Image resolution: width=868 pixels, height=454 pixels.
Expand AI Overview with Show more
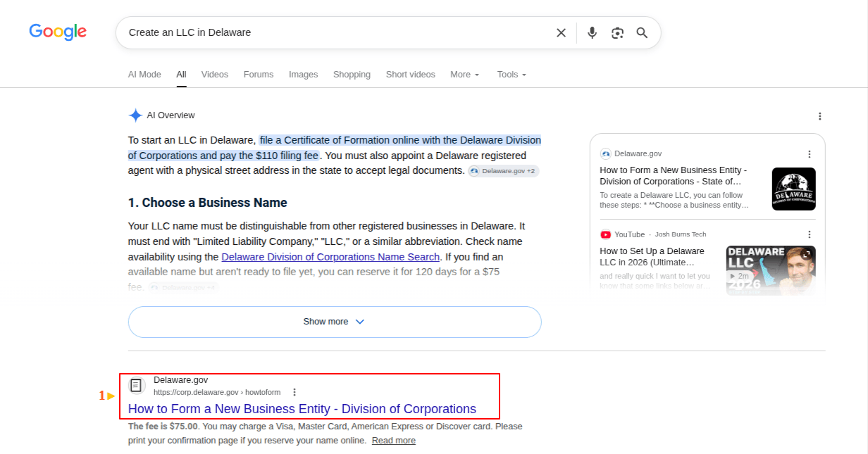coord(335,322)
